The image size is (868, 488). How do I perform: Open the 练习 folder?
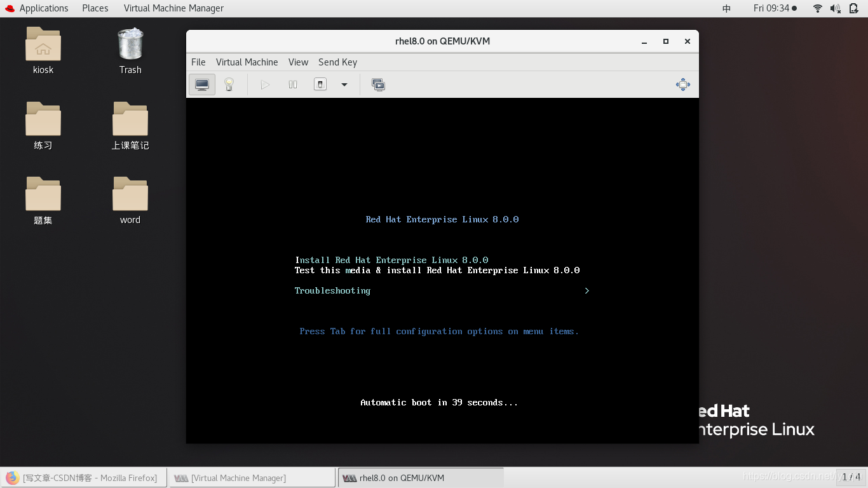point(43,125)
